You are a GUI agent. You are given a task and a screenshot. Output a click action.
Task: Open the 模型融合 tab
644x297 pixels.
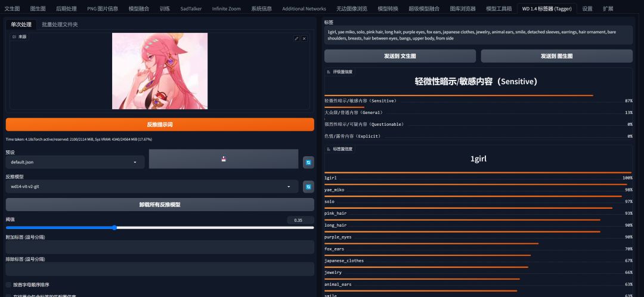point(139,8)
